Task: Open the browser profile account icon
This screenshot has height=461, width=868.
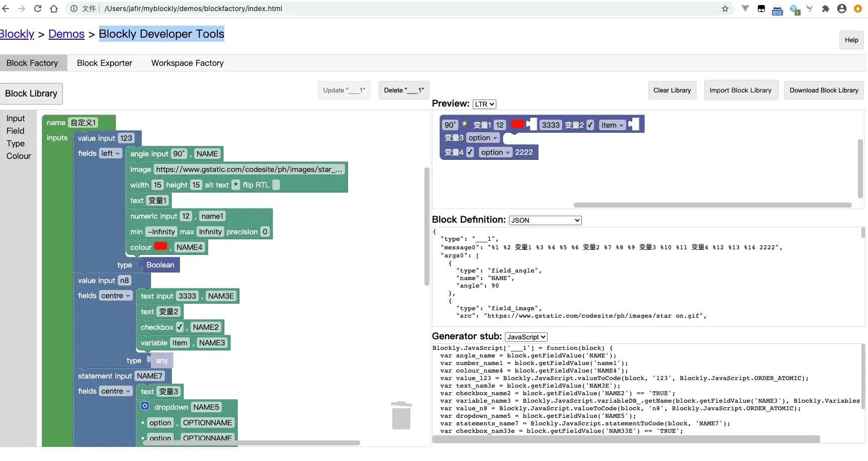Action: [x=842, y=9]
